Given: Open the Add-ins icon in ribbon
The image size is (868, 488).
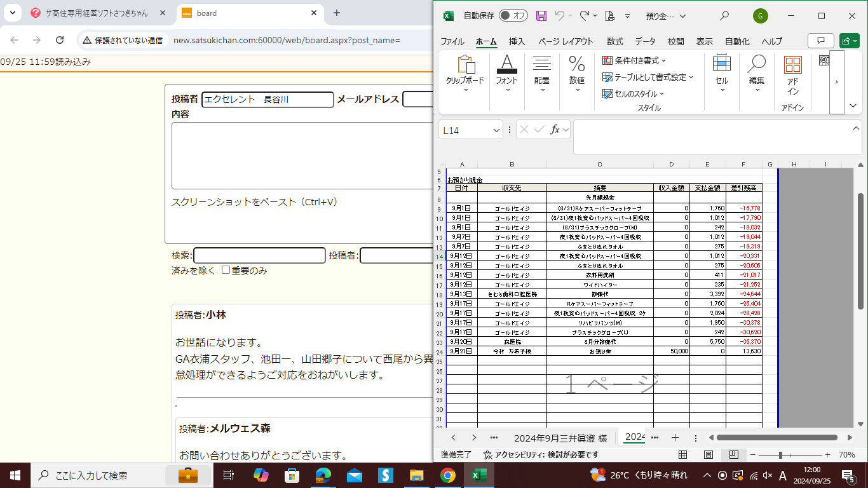Looking at the screenshot, I should point(792,74).
